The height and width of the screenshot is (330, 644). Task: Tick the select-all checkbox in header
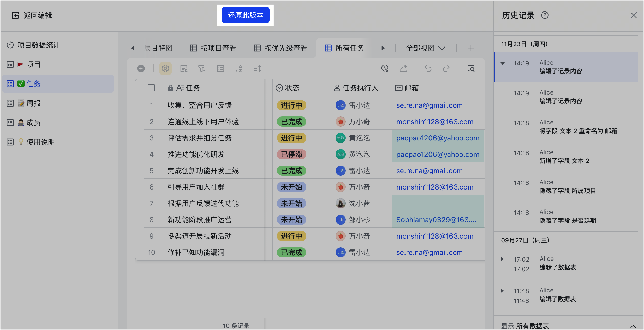[151, 88]
